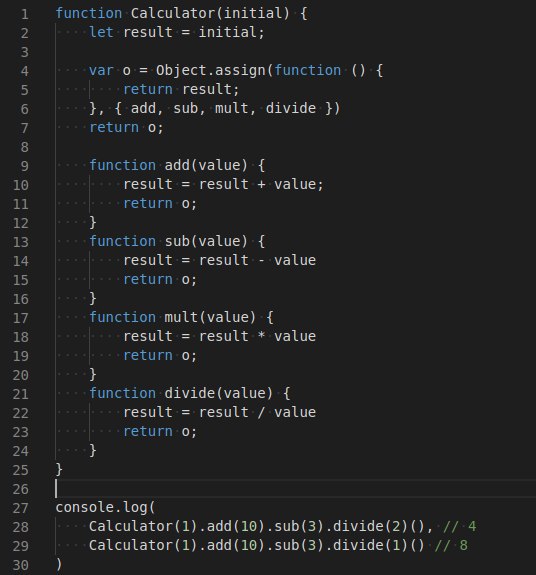Click the '-' operator on line 14
Image resolution: width=536 pixels, height=575 pixels.
pos(261,260)
